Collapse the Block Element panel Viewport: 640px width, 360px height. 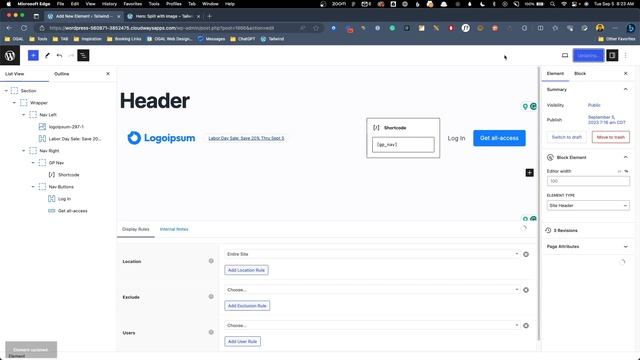[626, 157]
